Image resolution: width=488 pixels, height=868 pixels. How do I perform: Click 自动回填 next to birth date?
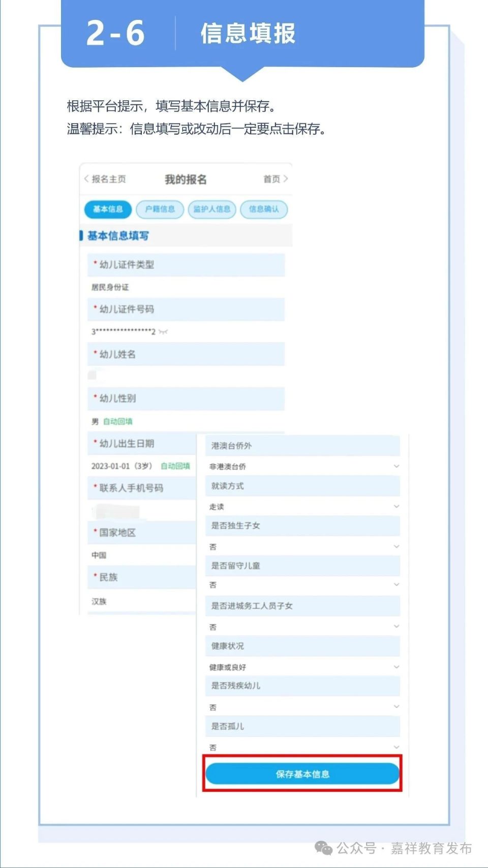(175, 466)
